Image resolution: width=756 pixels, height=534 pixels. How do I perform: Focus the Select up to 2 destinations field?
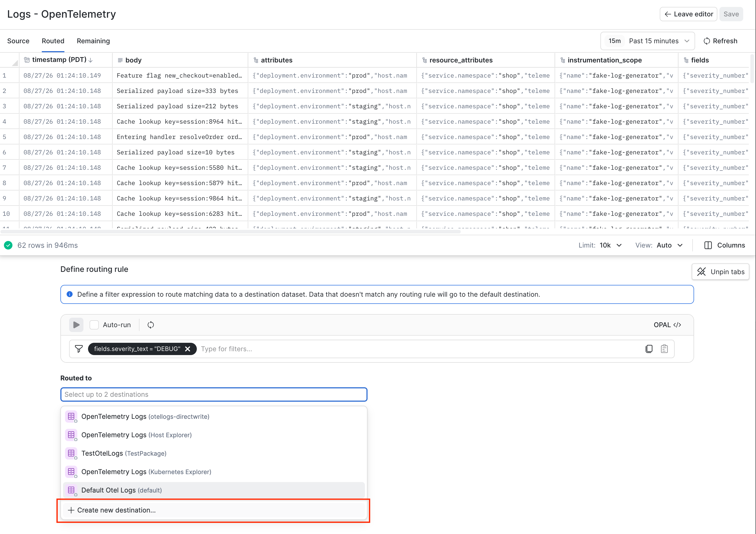click(214, 394)
